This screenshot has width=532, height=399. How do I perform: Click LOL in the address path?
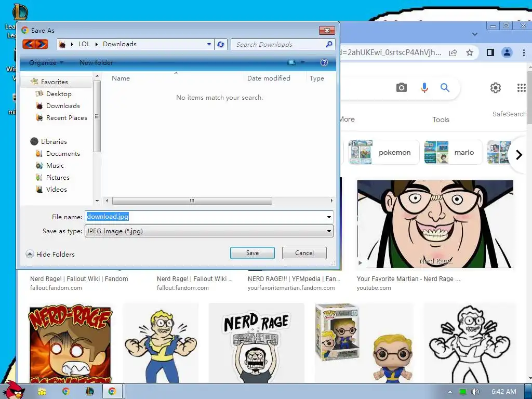tap(84, 44)
